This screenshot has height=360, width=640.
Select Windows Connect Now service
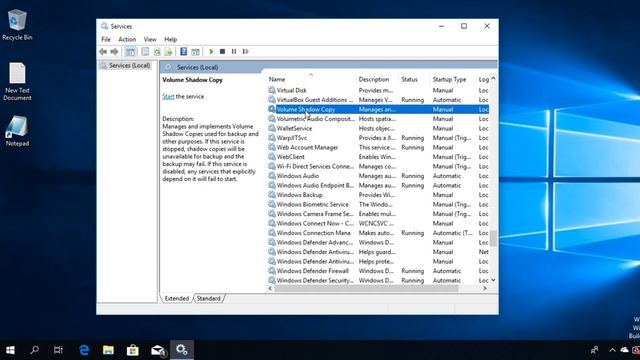pyautogui.click(x=378, y=224)
